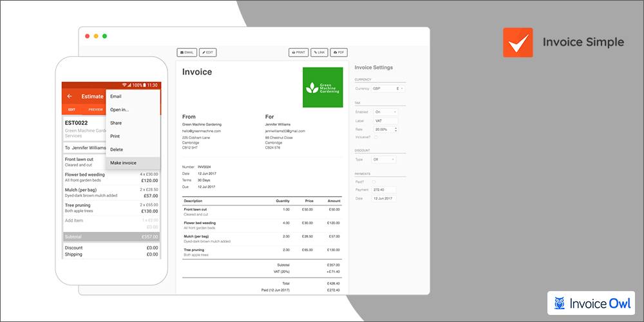Choose Share from the phone menu

point(116,123)
